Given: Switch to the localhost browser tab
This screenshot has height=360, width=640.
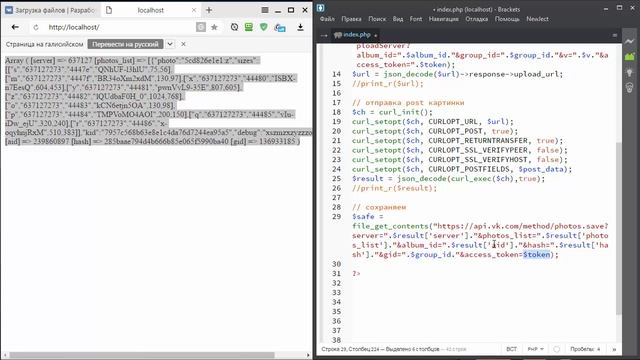Looking at the screenshot, I should tap(150, 10).
